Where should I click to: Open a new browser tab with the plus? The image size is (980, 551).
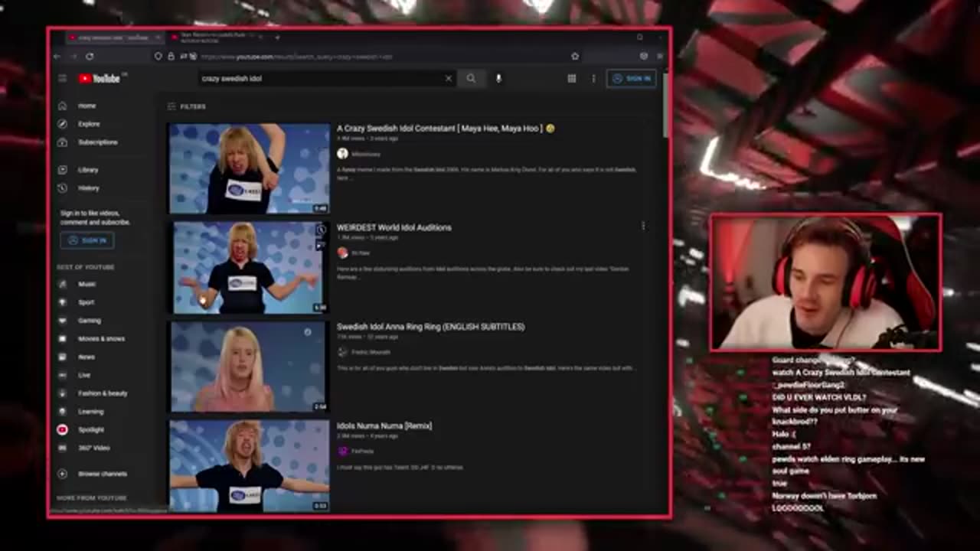coord(277,37)
